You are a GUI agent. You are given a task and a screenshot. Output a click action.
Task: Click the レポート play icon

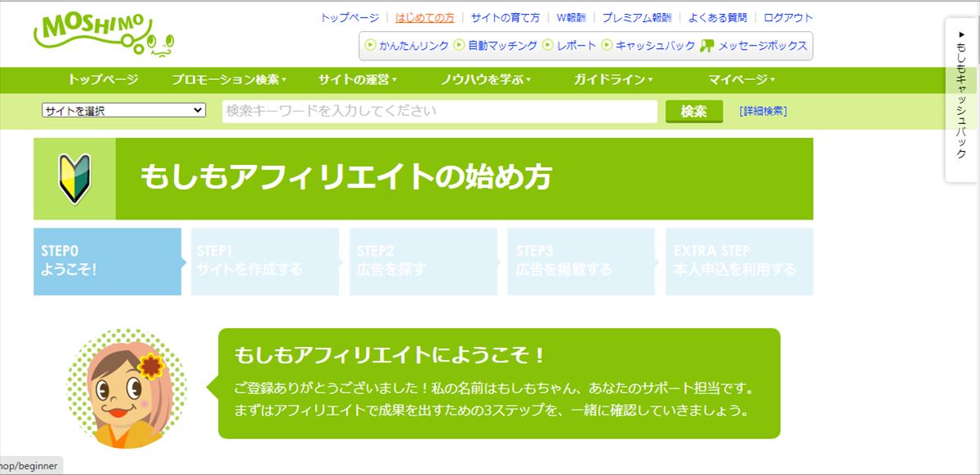click(549, 46)
